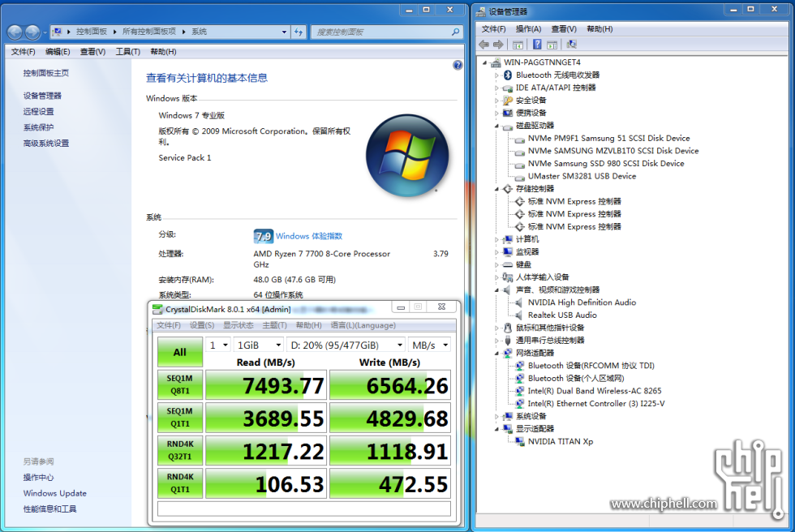Open the Settings menu in CrystalDiskMark

tap(202, 325)
